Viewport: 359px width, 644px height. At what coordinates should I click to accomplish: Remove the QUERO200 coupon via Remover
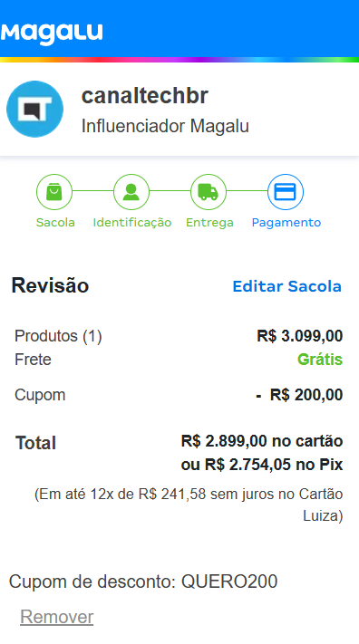tap(57, 617)
